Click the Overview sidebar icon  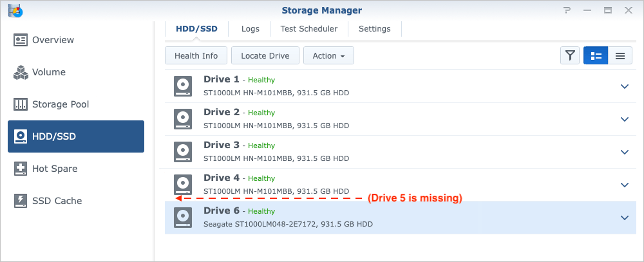click(x=21, y=40)
